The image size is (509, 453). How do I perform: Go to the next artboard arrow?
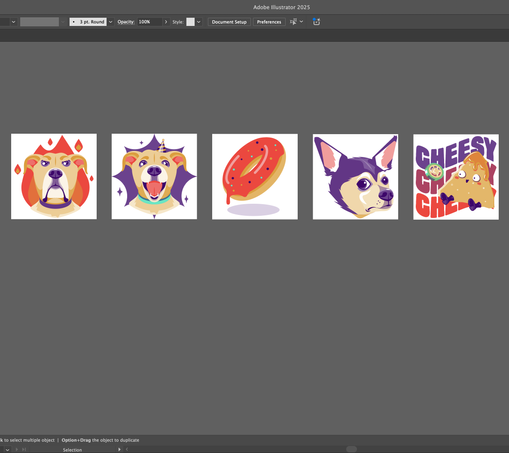pyautogui.click(x=17, y=450)
